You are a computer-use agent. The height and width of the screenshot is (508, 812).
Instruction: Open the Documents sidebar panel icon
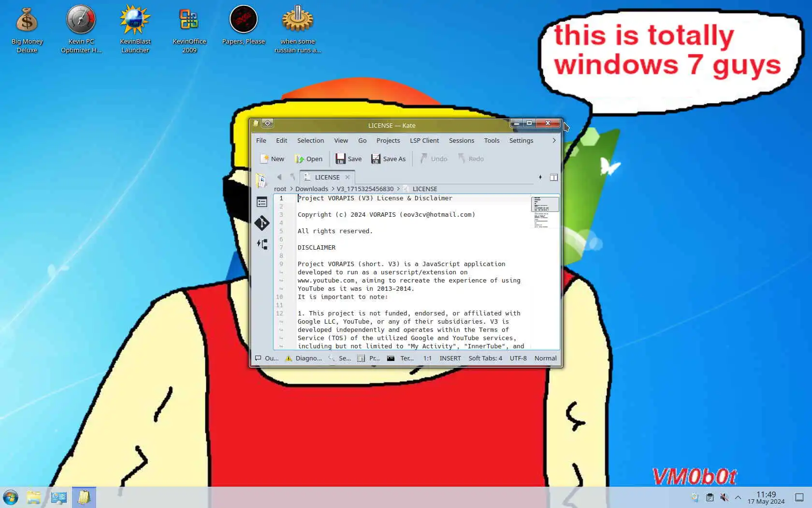pos(261,180)
